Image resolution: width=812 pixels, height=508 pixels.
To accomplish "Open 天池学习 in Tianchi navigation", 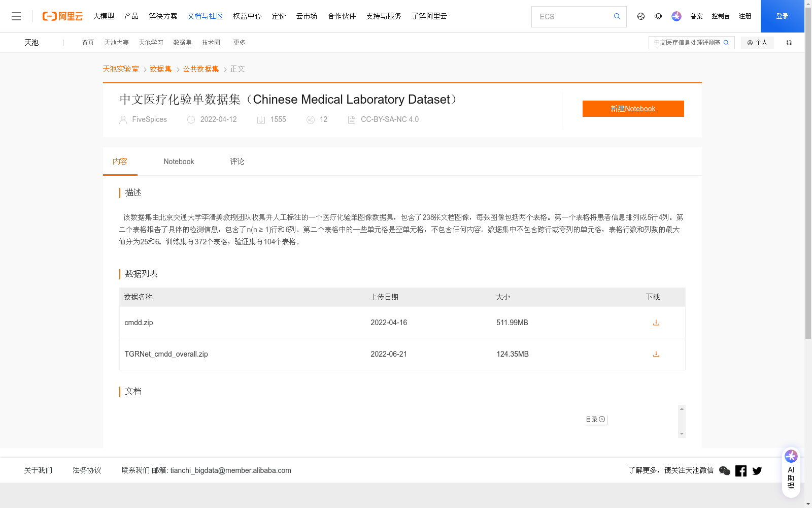I will 151,43.
